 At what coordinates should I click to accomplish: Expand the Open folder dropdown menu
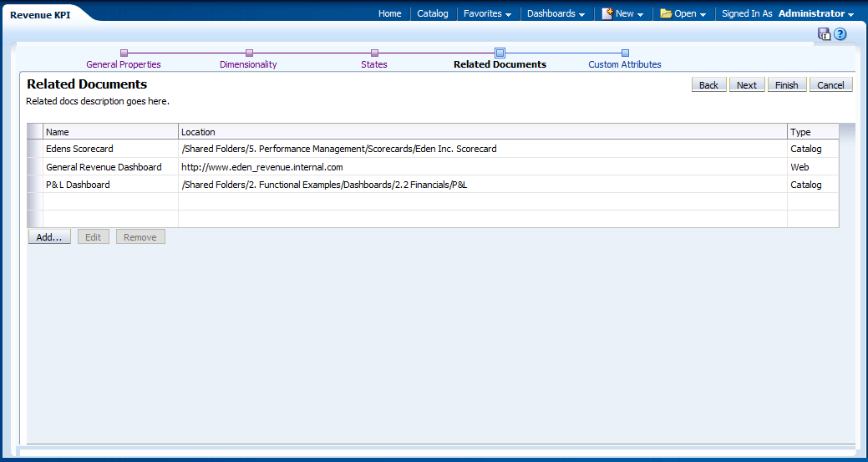click(x=683, y=13)
